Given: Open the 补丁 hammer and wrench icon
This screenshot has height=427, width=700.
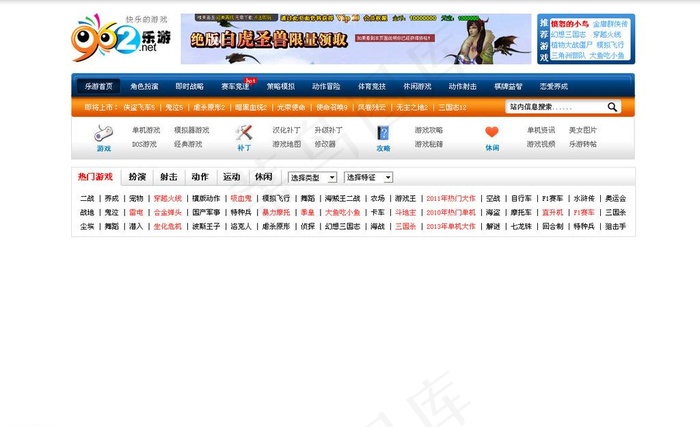Looking at the screenshot, I should (244, 133).
